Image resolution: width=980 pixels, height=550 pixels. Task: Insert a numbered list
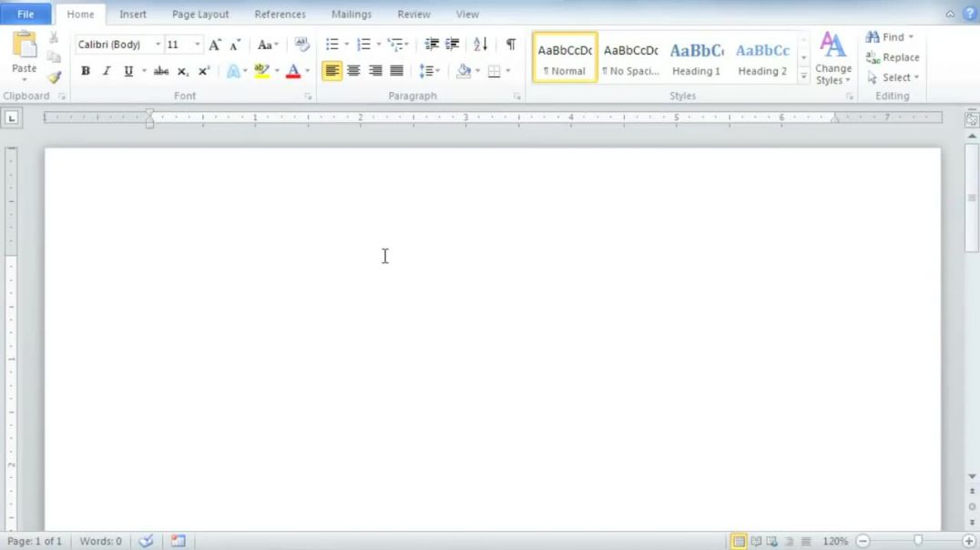[363, 45]
